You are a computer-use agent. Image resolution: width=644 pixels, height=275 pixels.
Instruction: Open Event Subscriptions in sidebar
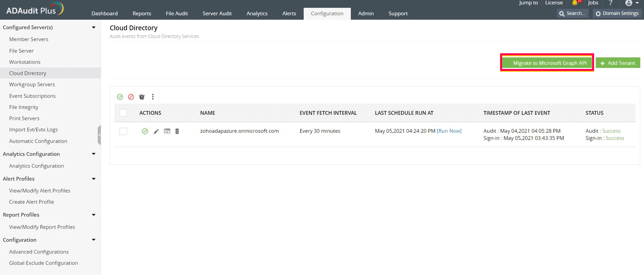pos(32,96)
